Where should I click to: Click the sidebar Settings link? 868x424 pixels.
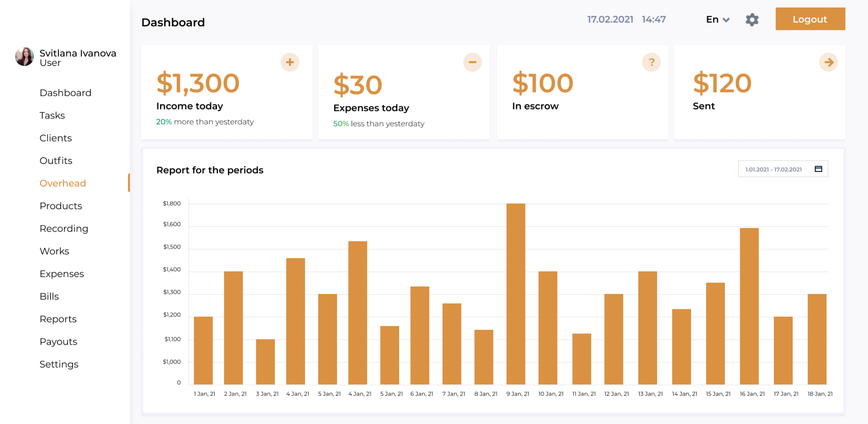(x=59, y=364)
